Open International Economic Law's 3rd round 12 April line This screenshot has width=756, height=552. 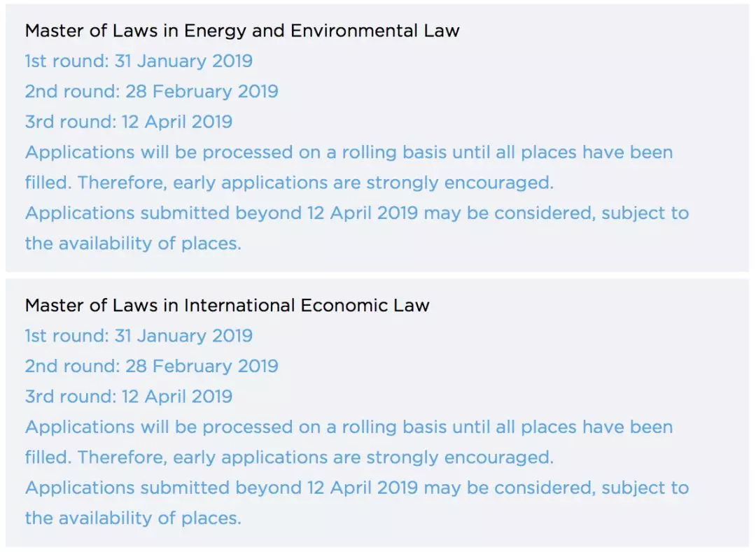click(x=129, y=397)
